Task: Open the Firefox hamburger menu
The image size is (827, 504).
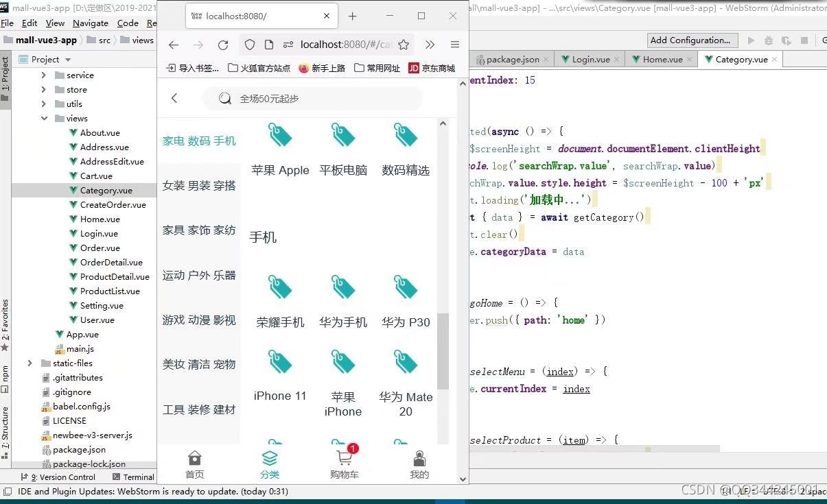Action: coord(455,45)
